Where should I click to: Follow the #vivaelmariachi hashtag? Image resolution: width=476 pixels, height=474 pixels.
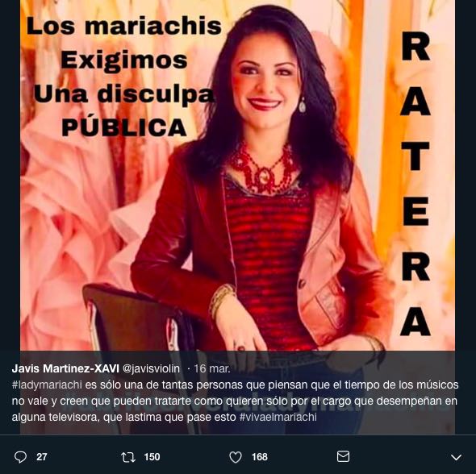pos(278,417)
